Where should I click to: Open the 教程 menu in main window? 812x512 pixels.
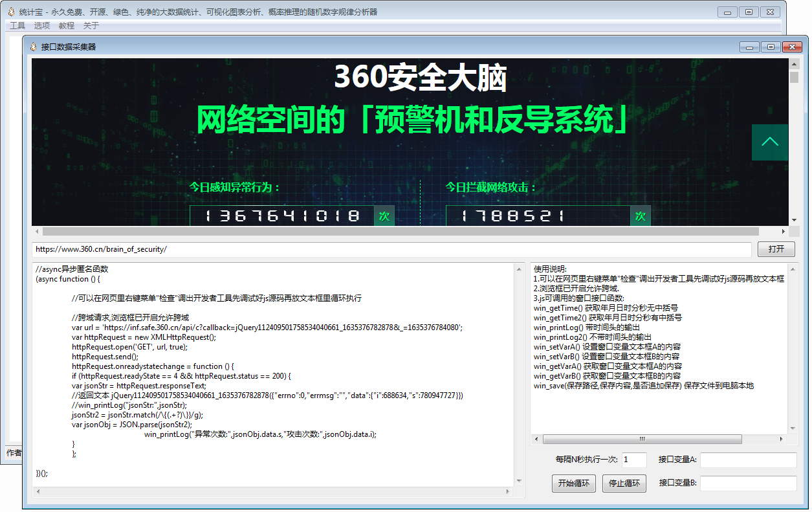67,26
